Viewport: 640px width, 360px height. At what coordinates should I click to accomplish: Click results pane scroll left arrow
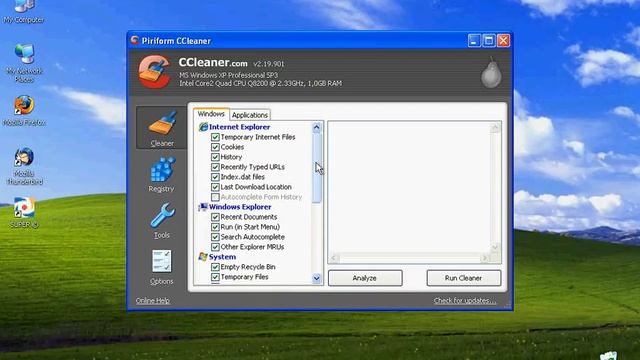(x=333, y=258)
